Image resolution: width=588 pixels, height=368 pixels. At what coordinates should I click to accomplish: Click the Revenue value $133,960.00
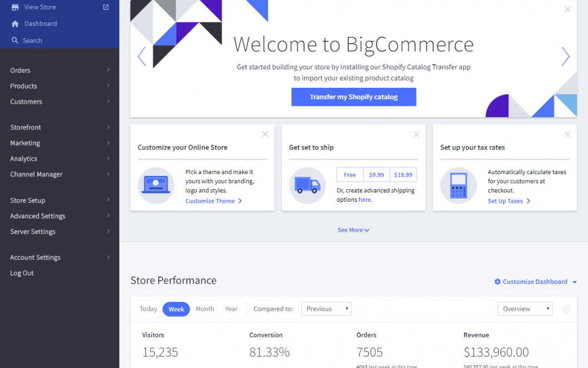[496, 352]
